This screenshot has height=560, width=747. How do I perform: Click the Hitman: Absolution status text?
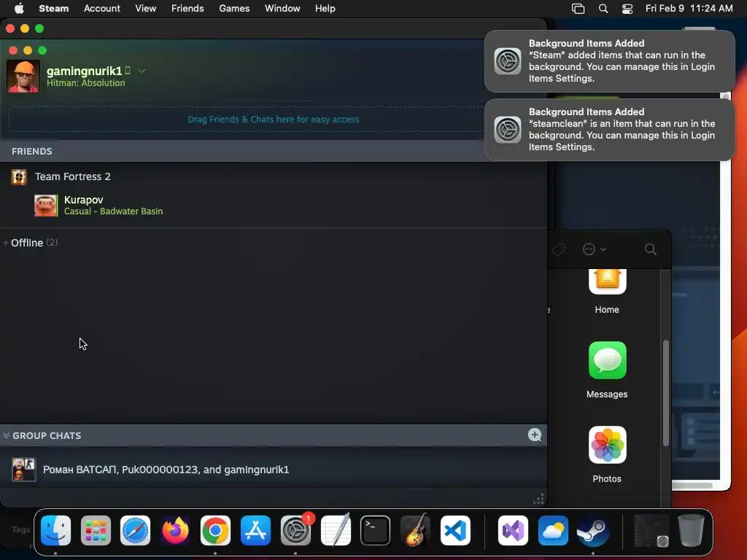pos(86,83)
